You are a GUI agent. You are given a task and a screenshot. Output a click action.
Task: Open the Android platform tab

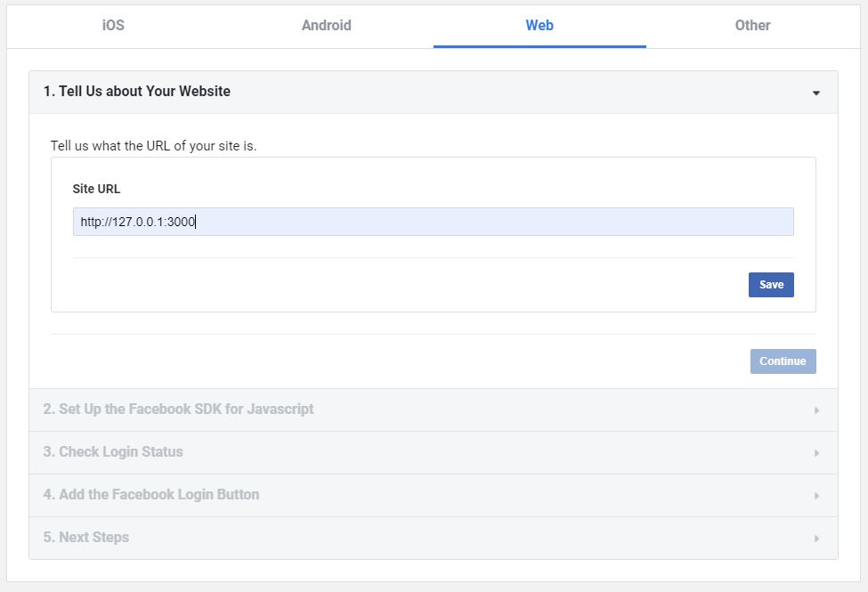326,25
